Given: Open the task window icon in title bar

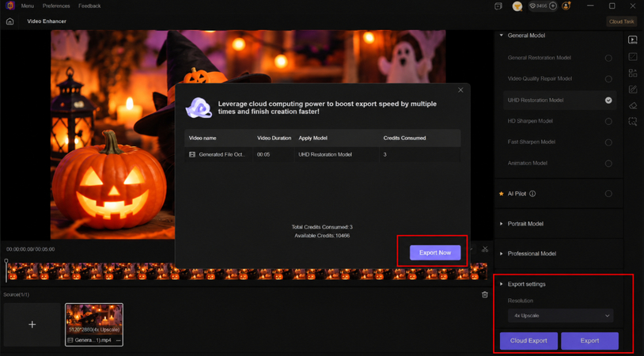Looking at the screenshot, I should click(x=498, y=6).
